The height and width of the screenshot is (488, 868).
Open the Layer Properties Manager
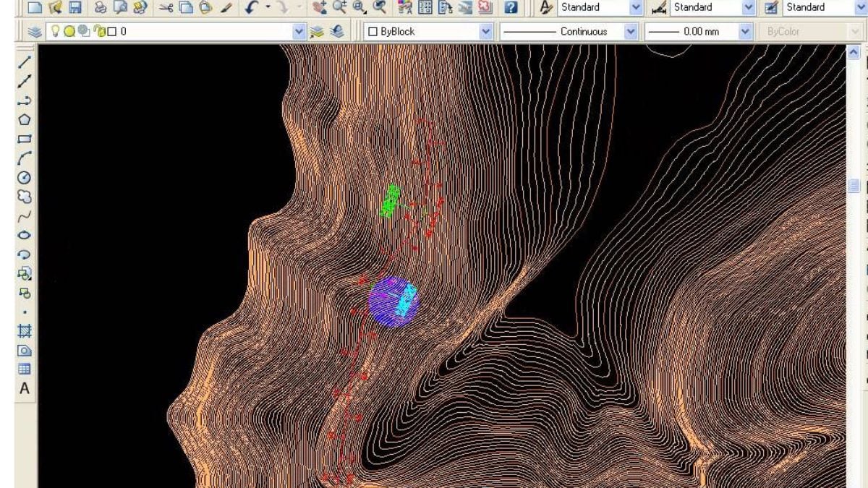[x=34, y=32]
